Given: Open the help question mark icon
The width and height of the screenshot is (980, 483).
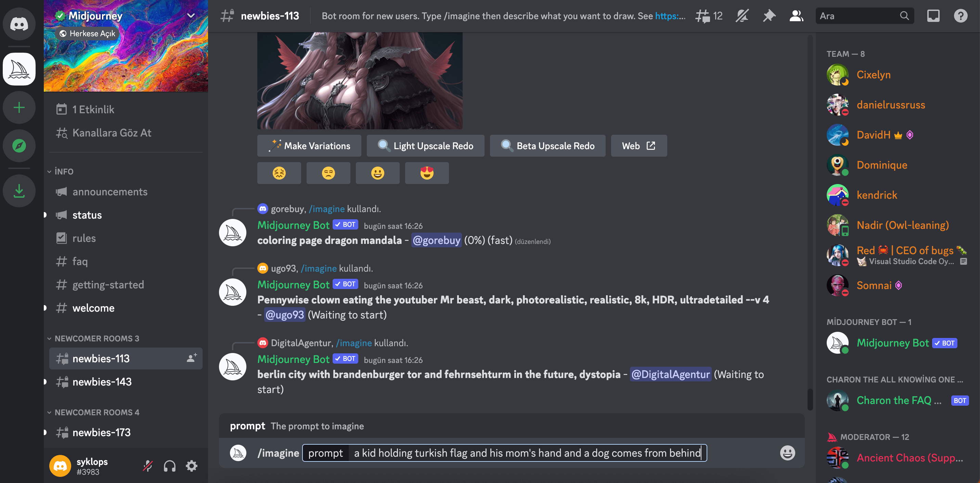Looking at the screenshot, I should (960, 16).
